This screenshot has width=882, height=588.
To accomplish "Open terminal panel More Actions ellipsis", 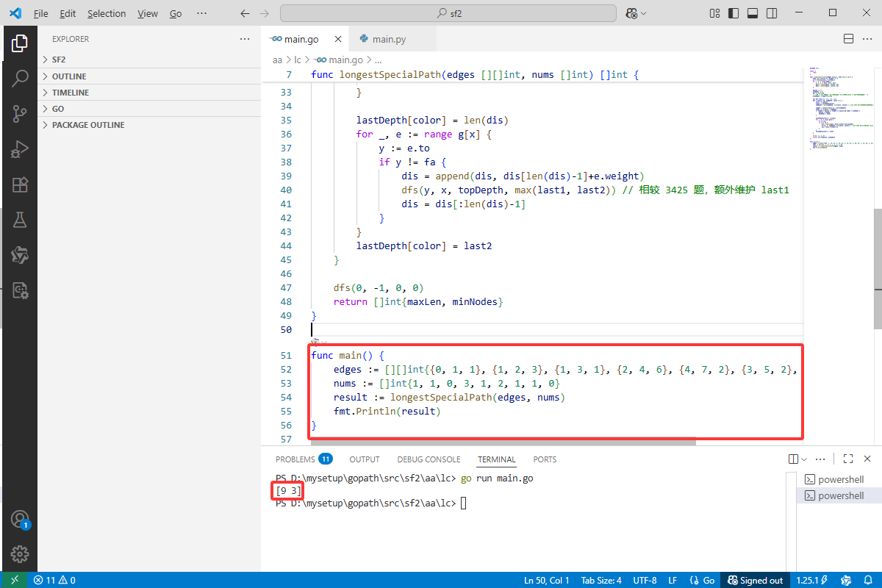I will [820, 459].
